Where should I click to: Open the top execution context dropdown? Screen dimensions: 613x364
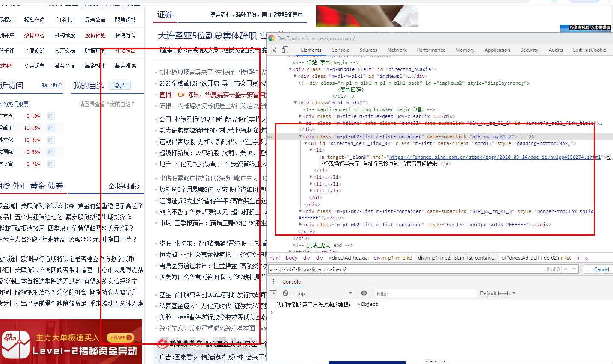coord(324,293)
